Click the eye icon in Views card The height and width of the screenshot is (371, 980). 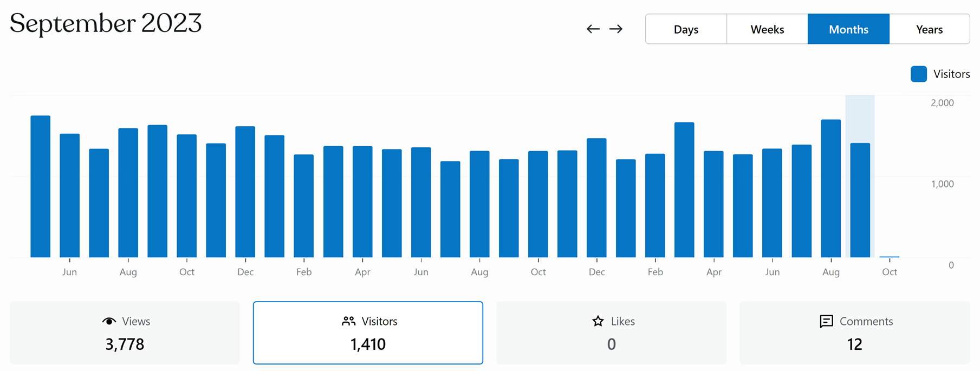coord(109,321)
